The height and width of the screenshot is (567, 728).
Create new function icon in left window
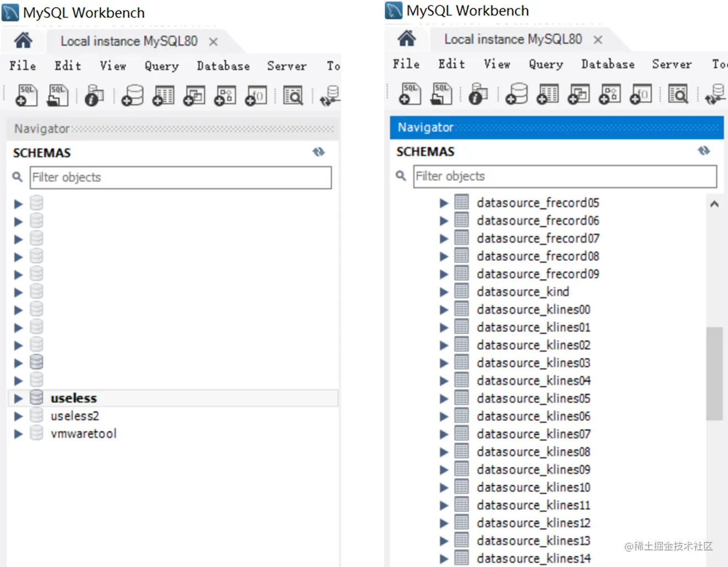tap(256, 95)
